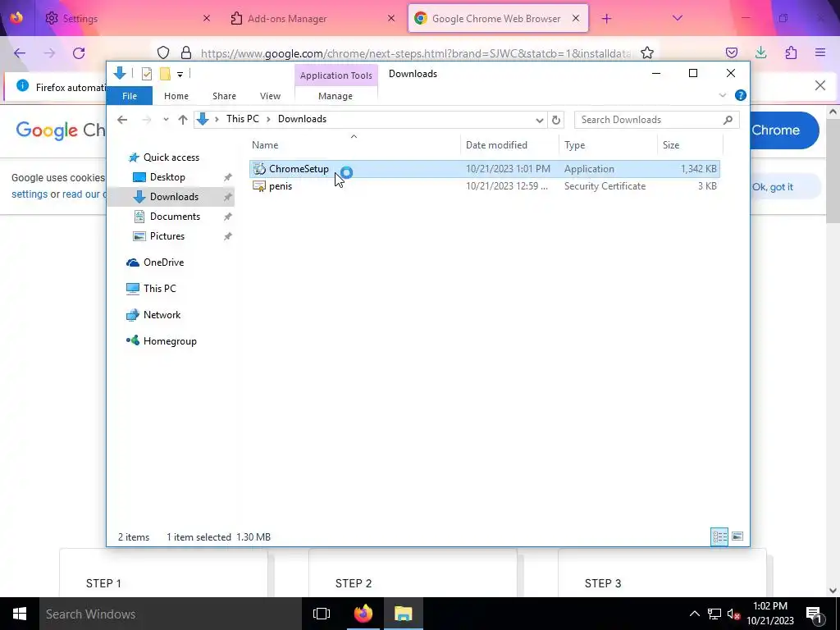Image resolution: width=840 pixels, height=630 pixels.
Task: Switch to the View ribbon tab
Action: [x=270, y=96]
